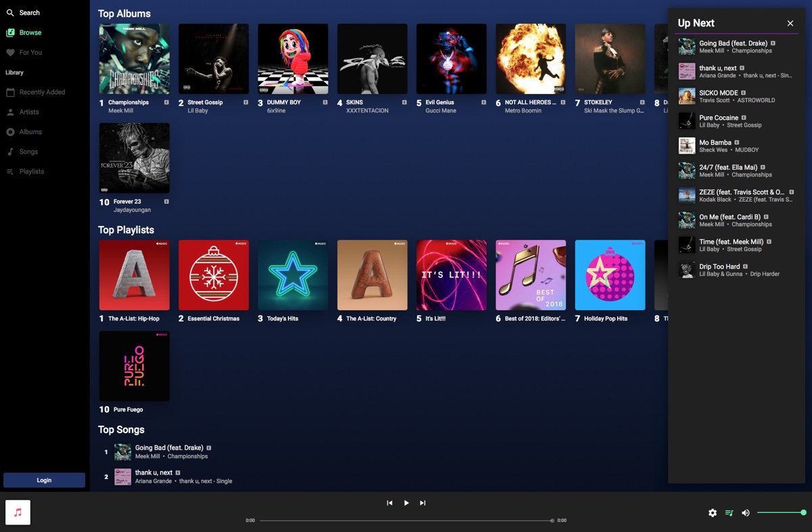Click the Gucci Mane artist name

point(441,110)
